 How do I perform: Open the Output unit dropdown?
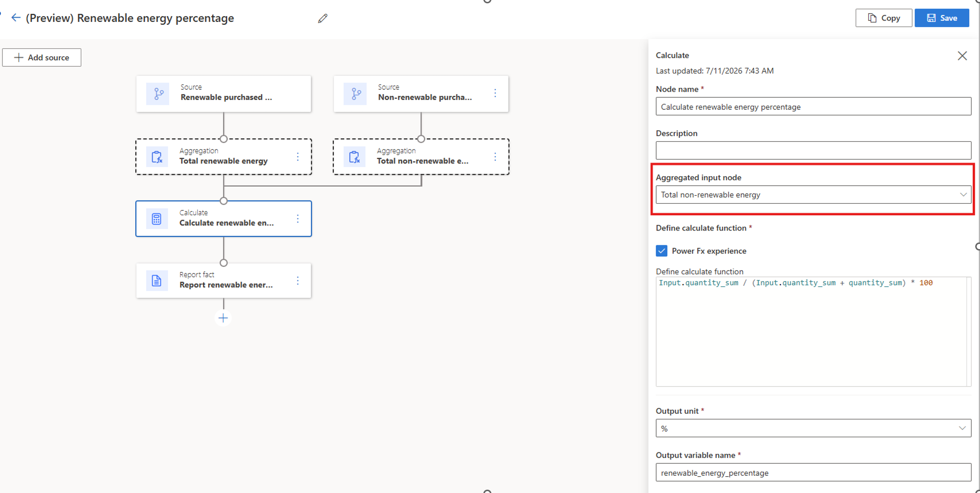813,428
